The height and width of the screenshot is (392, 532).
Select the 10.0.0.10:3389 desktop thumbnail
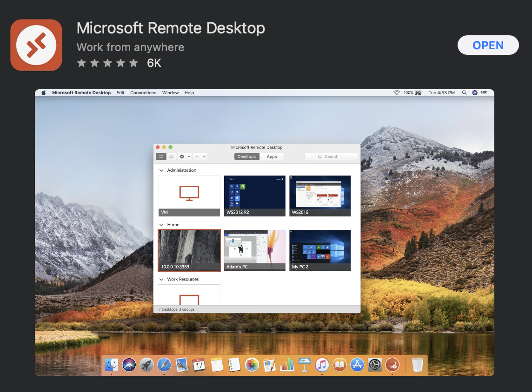(x=189, y=250)
